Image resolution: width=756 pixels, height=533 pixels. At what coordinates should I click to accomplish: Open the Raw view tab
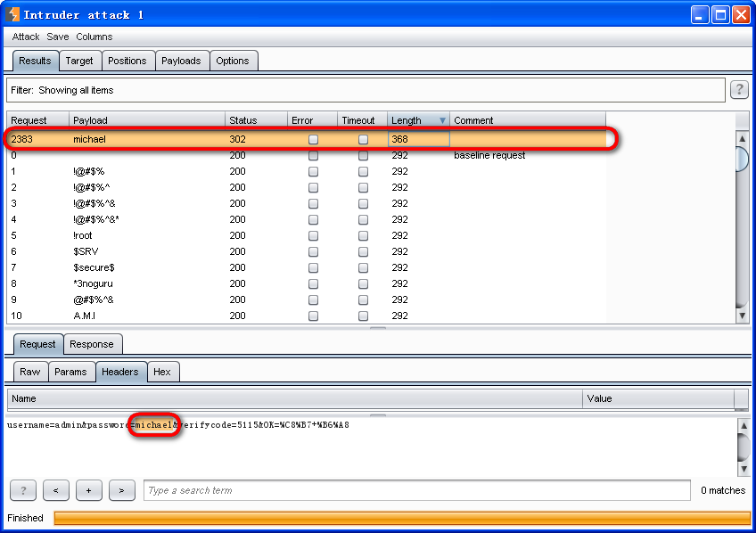[30, 372]
